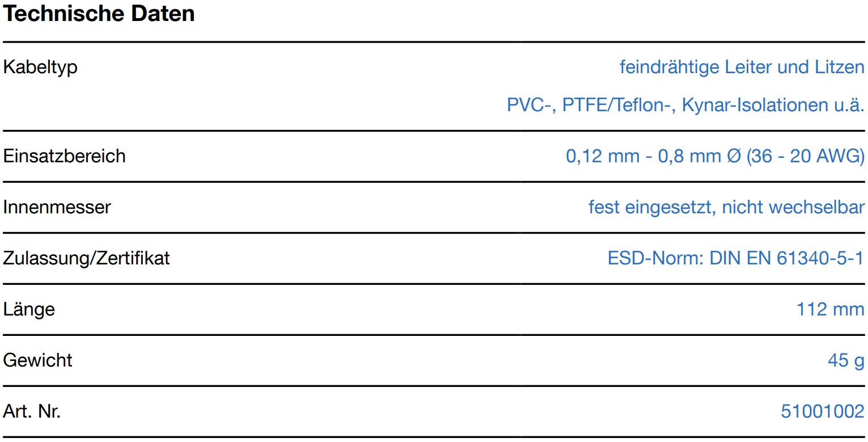Click the ESD-Norm: DIN EN 61340-5-1 value
868x442 pixels.
click(736, 258)
